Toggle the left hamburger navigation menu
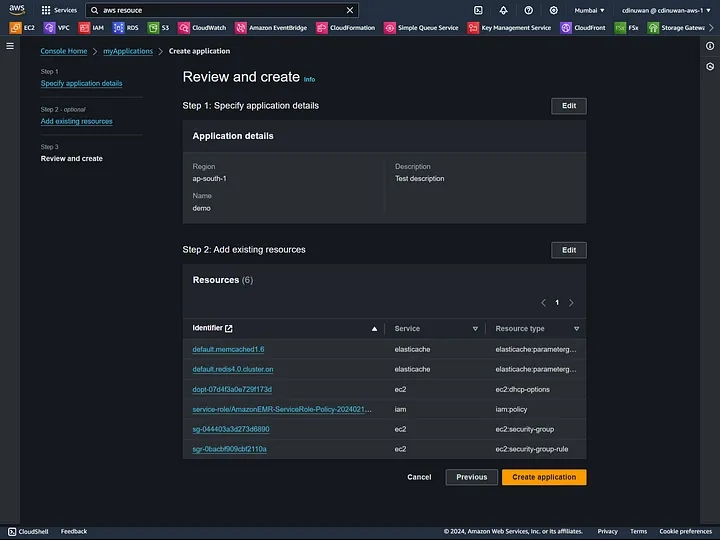 coord(10,46)
